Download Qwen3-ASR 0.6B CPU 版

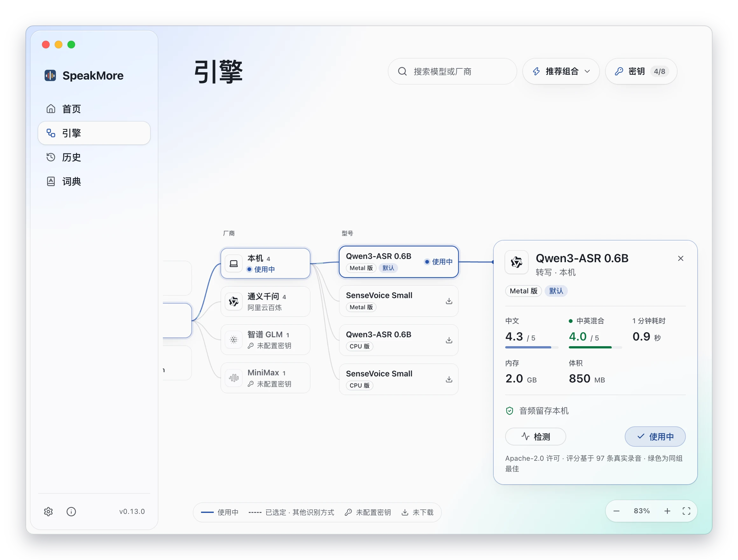(x=449, y=340)
